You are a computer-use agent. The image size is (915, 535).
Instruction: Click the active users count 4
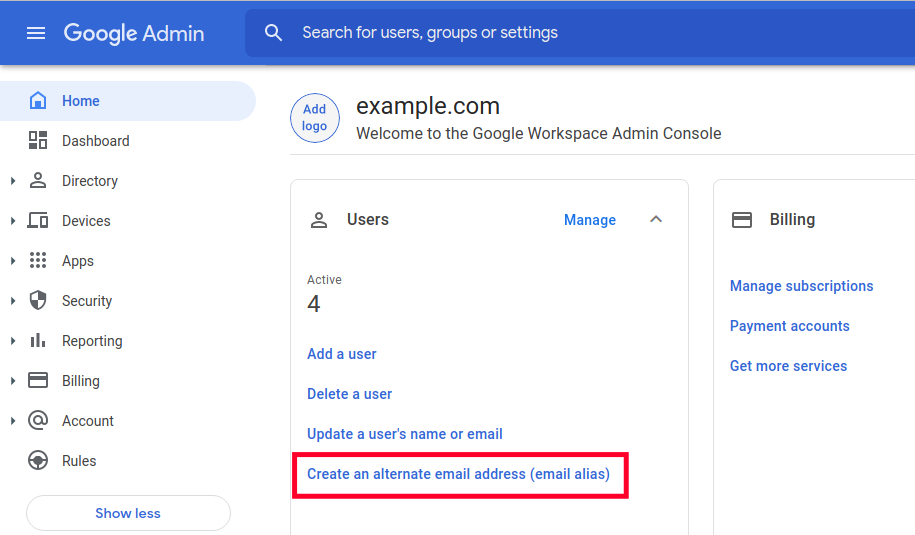click(314, 304)
